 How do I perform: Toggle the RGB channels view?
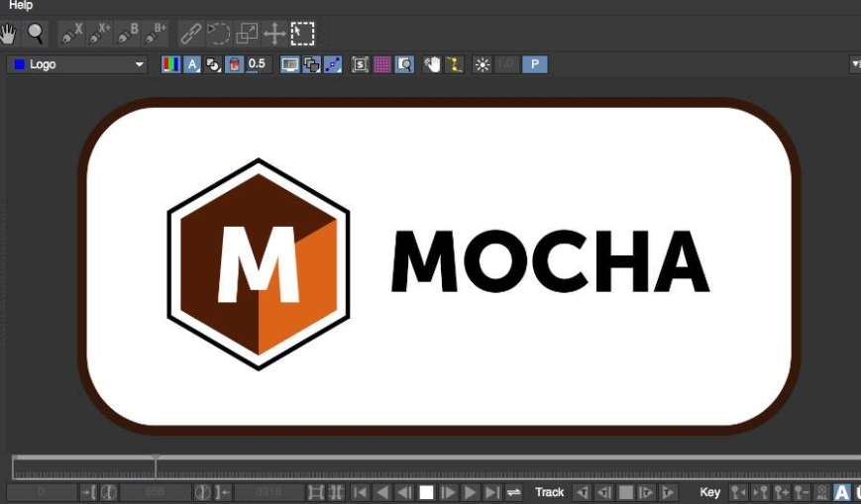[170, 64]
